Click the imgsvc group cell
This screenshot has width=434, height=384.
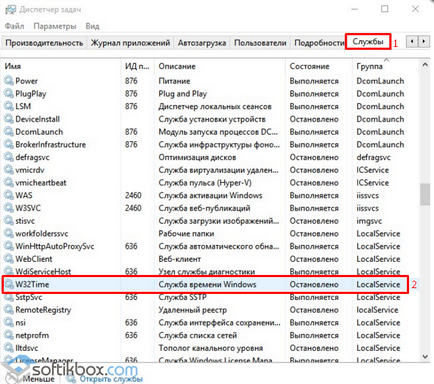(x=369, y=221)
